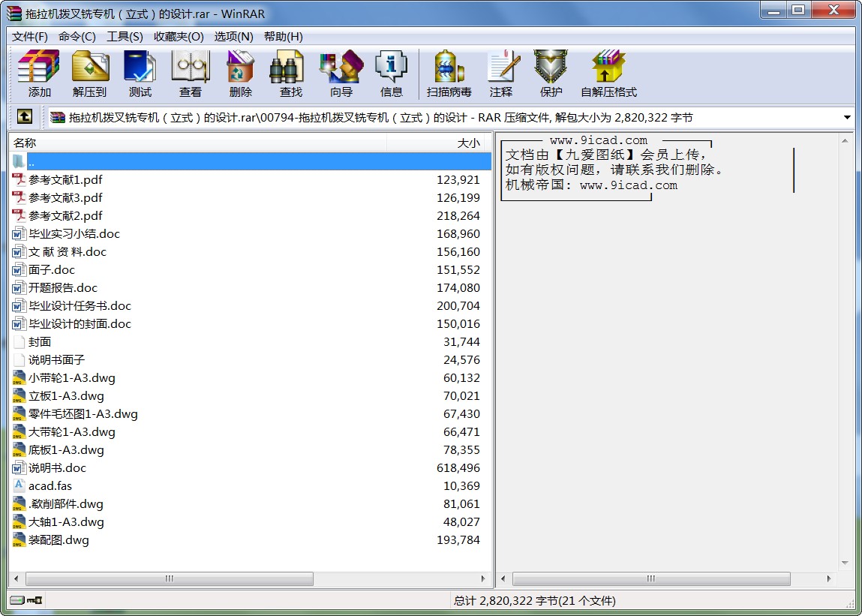The height and width of the screenshot is (616, 862).
Task: Select file 毕业实习小结.doc
Action: pos(251,234)
